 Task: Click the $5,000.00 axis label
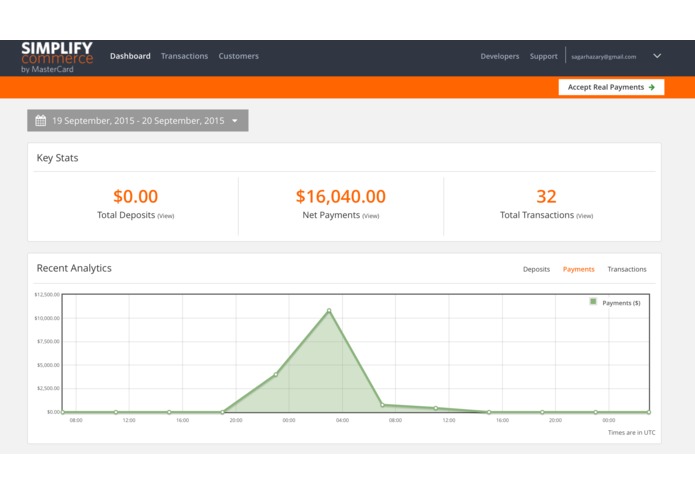[48, 365]
